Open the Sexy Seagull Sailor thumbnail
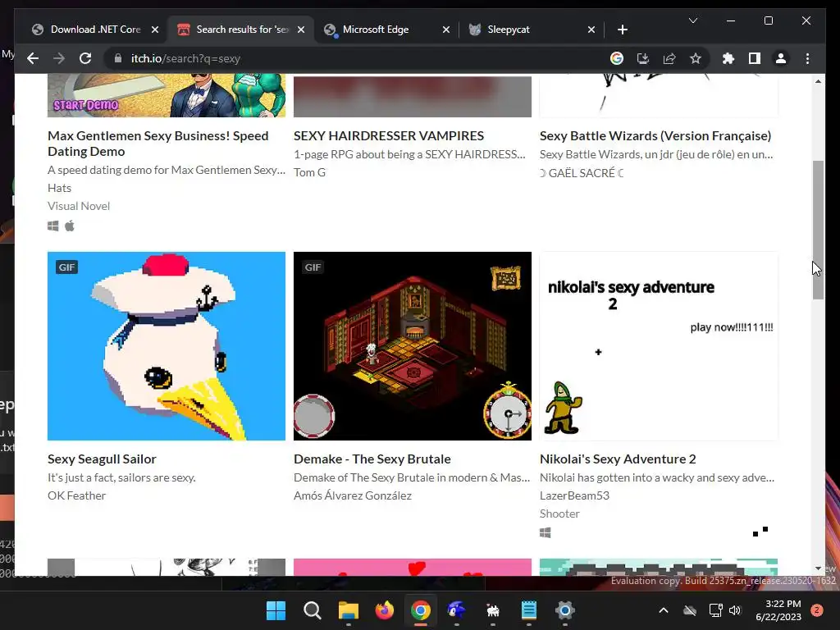The width and height of the screenshot is (840, 630). [167, 346]
